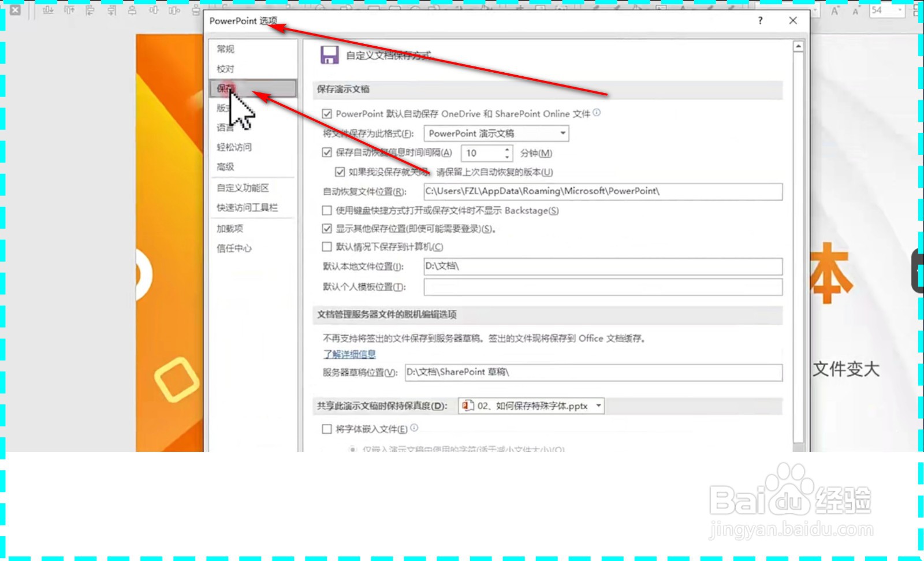Viewport: 924px width, 561px height.
Task: Click info icon beside 将字体嵌入文件
Action: [414, 428]
